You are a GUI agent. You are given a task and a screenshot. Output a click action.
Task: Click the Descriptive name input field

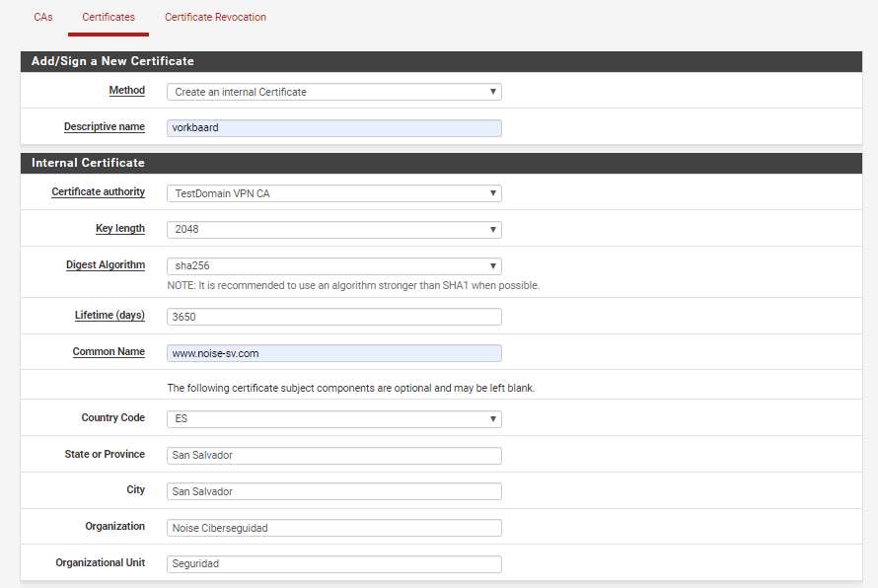334,128
